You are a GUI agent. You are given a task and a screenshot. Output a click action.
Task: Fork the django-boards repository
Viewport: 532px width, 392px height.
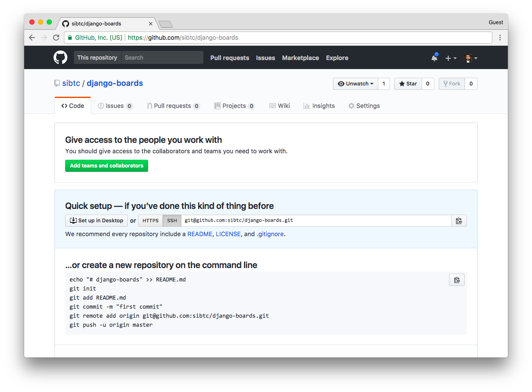[x=452, y=84]
